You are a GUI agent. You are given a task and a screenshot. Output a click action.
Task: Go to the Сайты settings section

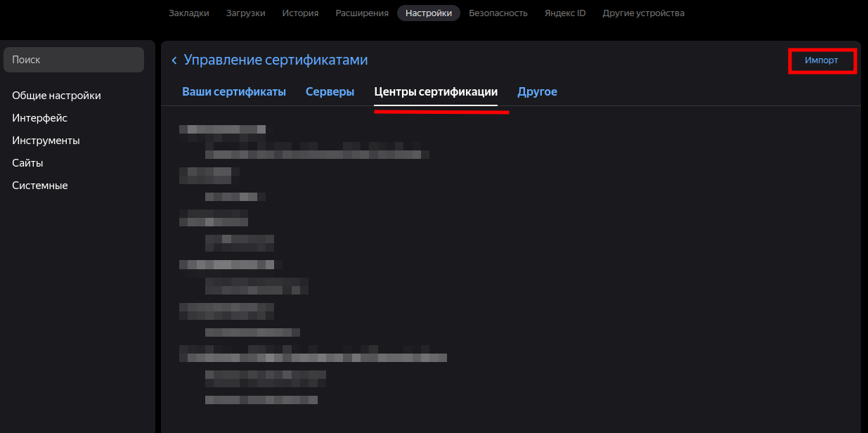pos(27,163)
